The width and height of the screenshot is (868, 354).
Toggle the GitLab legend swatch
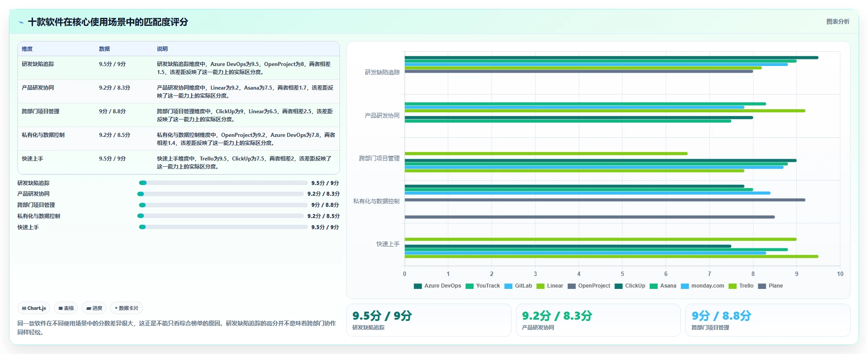508,286
